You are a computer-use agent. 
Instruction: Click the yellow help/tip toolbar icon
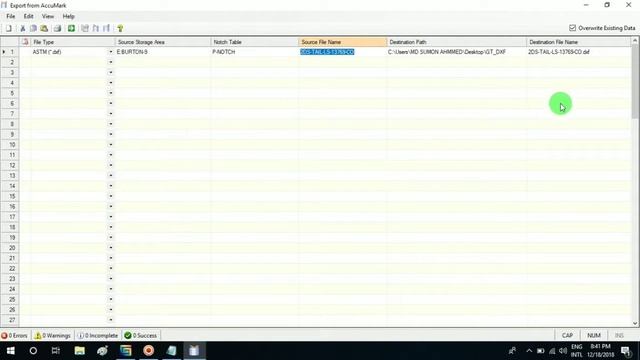[120, 28]
